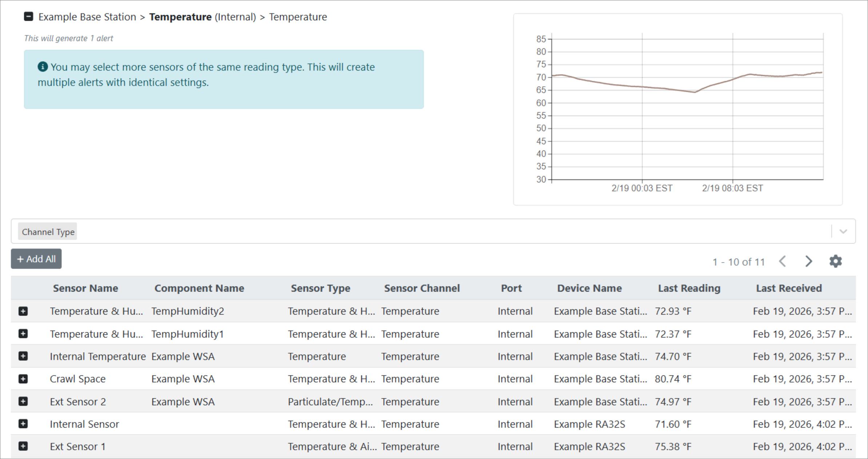Image resolution: width=868 pixels, height=459 pixels.
Task: Click the info icon in blue notice
Action: click(43, 67)
